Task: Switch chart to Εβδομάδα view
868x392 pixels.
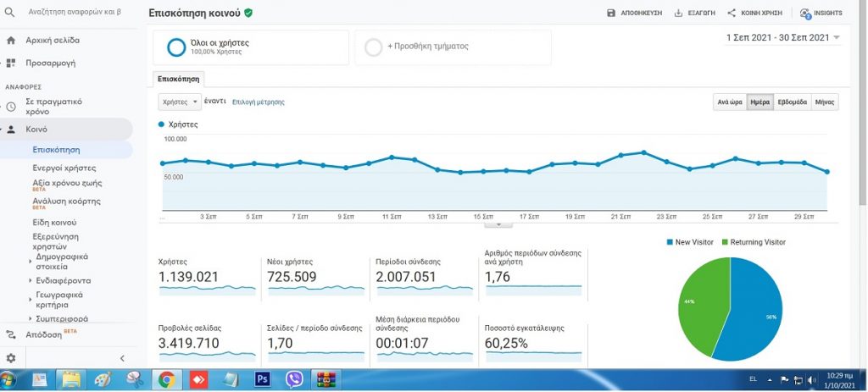Action: click(x=793, y=102)
